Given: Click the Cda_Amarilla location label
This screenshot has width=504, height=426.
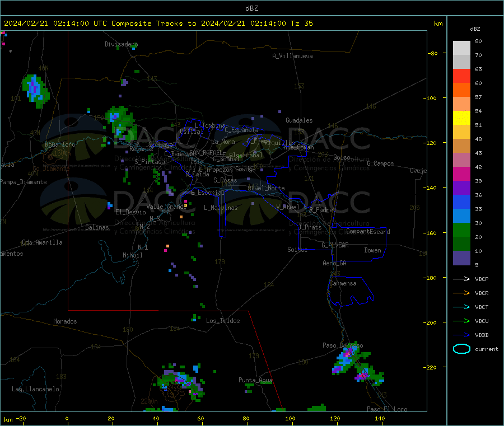Looking at the screenshot, I should click(x=42, y=242).
